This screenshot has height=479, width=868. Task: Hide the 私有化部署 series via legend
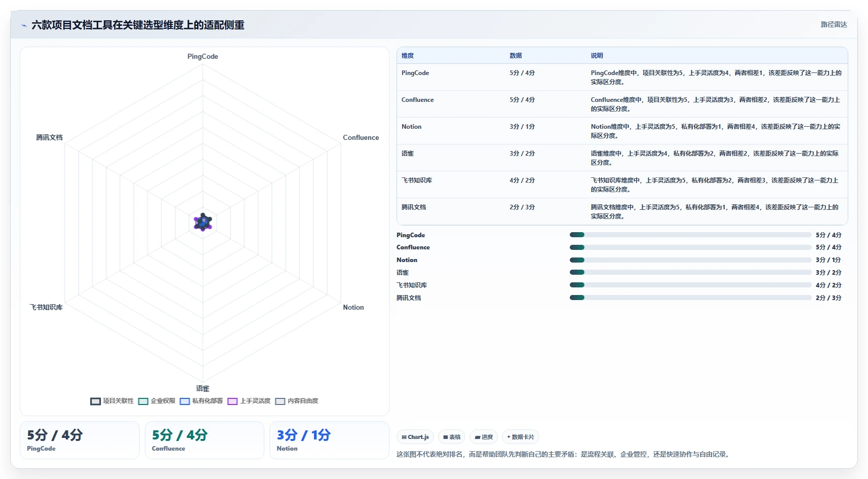pos(201,401)
